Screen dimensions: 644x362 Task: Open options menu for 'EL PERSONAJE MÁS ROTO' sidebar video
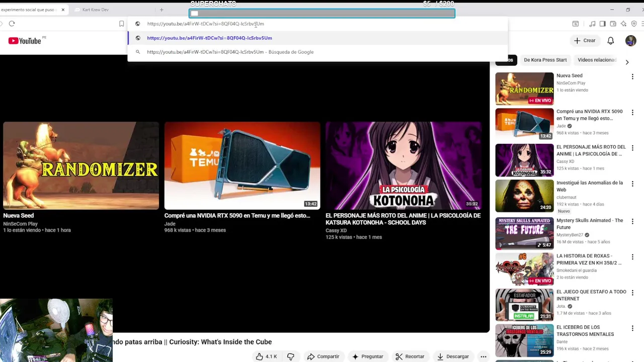(x=632, y=148)
